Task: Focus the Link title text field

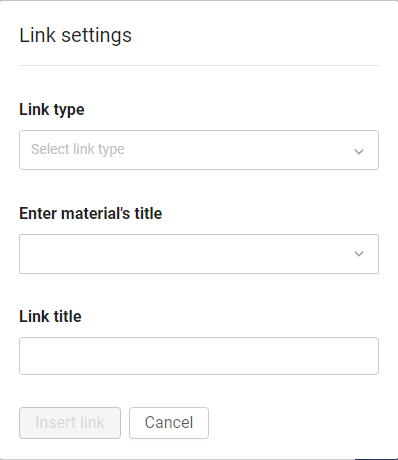Action: coord(199,356)
